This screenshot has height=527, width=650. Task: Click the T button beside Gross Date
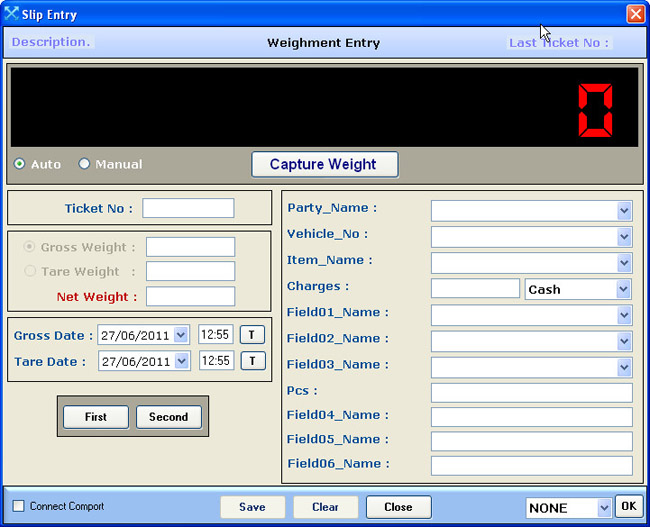252,335
